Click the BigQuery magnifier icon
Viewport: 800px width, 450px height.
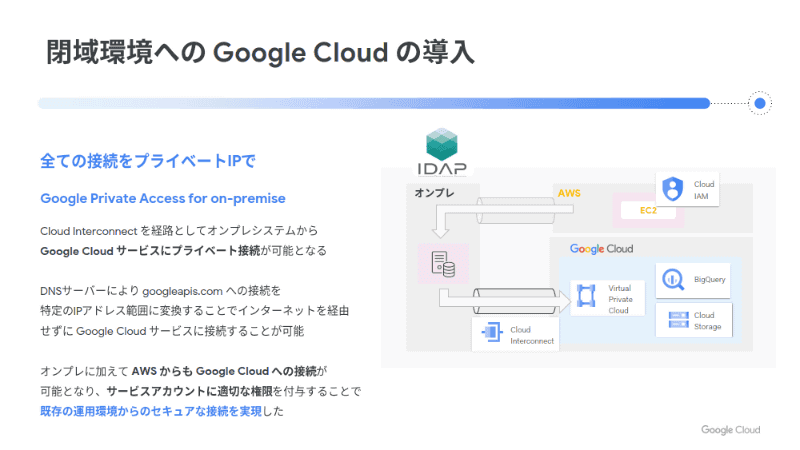pyautogui.click(x=673, y=279)
